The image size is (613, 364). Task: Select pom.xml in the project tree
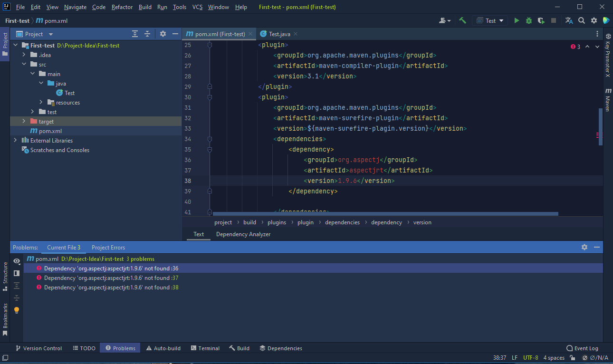[x=46, y=131]
